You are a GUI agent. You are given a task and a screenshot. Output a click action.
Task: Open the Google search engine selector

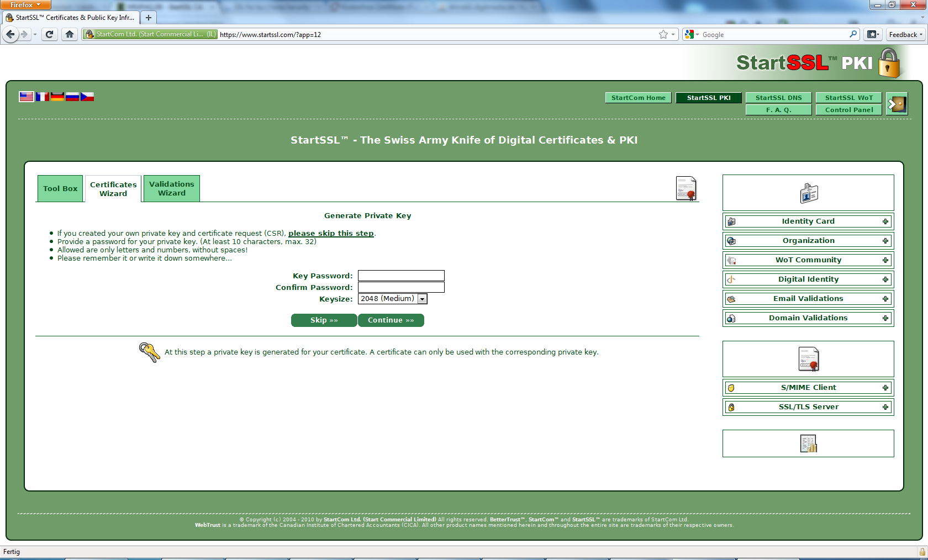(x=692, y=34)
